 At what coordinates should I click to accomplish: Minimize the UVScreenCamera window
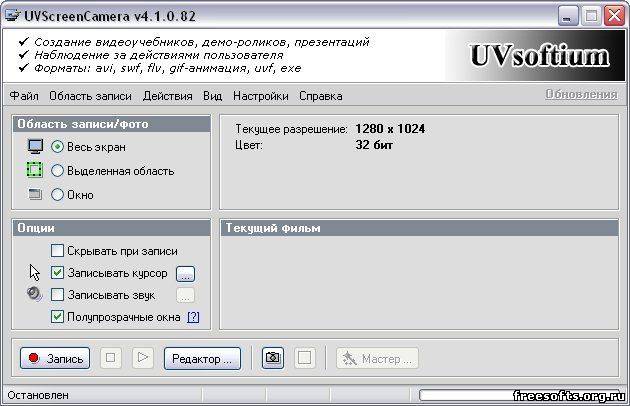pos(567,16)
